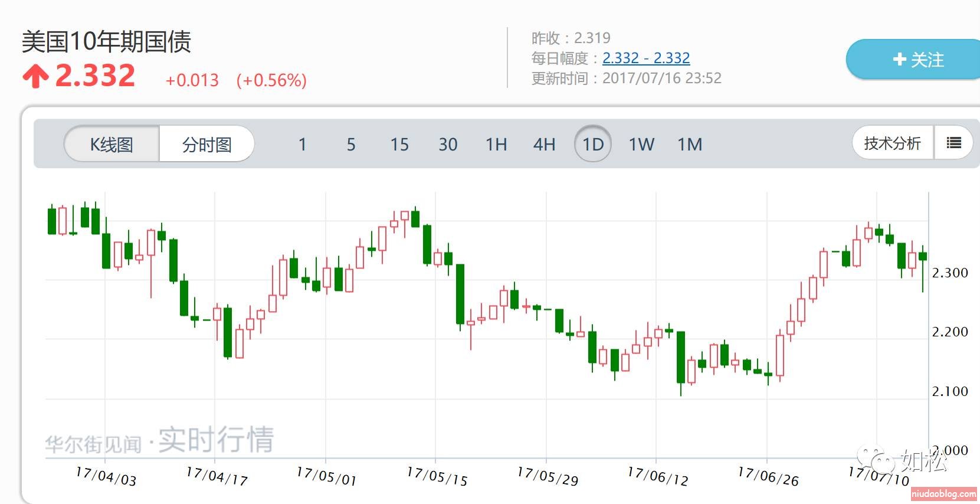Select the 15 minute interval
This screenshot has height=504, width=980.
[399, 144]
